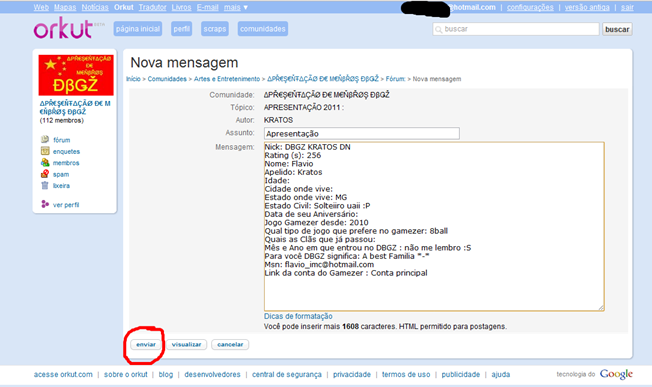Image resolution: width=652 pixels, height=387 pixels.
Task: Open Dicas de formatação link
Action: point(298,316)
